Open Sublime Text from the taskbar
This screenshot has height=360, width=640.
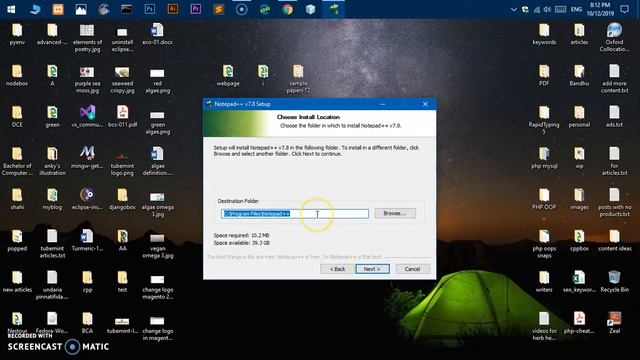tap(218, 9)
